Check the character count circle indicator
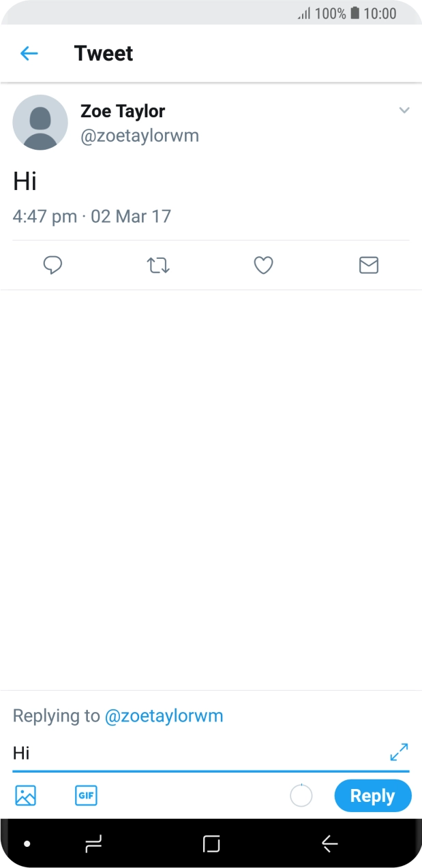Screen dimensions: 422x868 pos(301,795)
